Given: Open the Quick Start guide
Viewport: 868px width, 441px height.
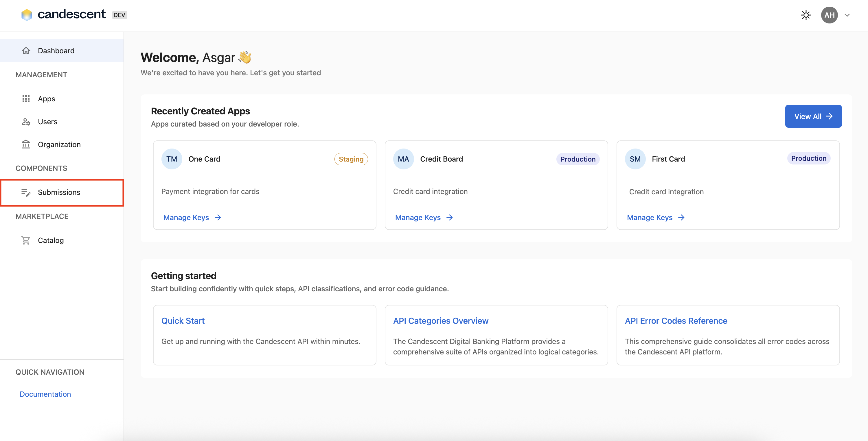Looking at the screenshot, I should pos(183,321).
